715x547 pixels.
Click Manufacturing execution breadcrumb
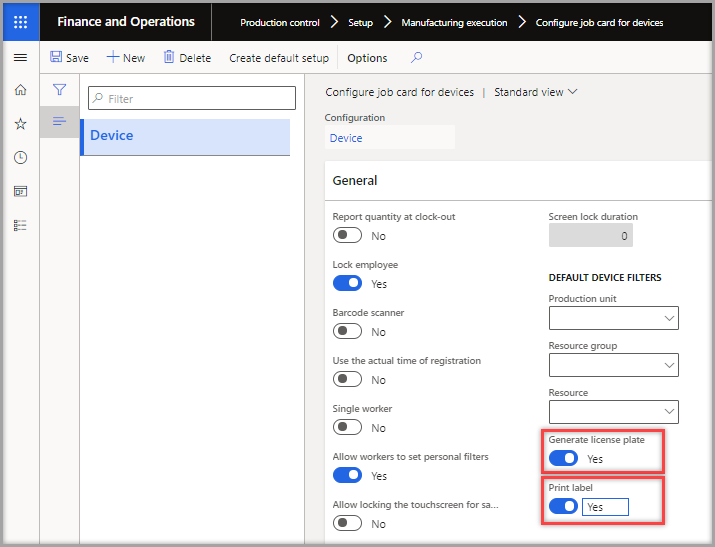coord(454,22)
